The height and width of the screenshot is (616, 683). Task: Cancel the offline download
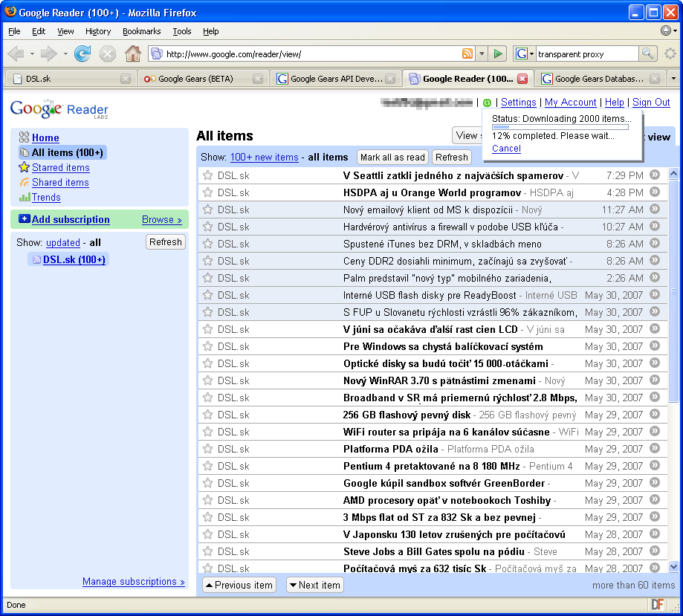tap(506, 149)
